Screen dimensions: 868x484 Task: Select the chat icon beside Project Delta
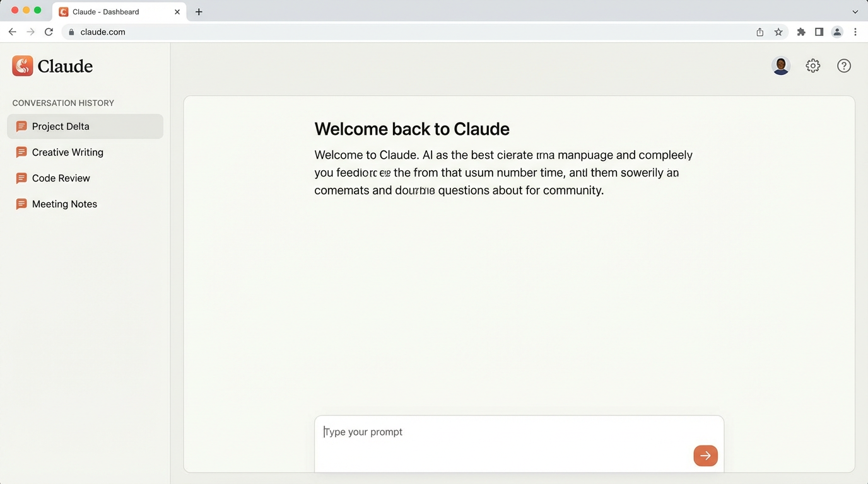click(x=21, y=126)
